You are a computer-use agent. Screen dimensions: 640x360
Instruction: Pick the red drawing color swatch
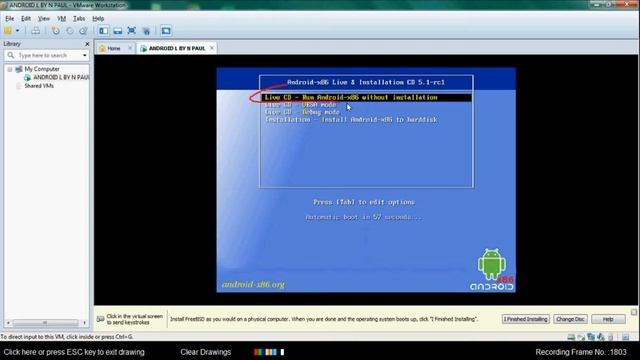point(256,352)
